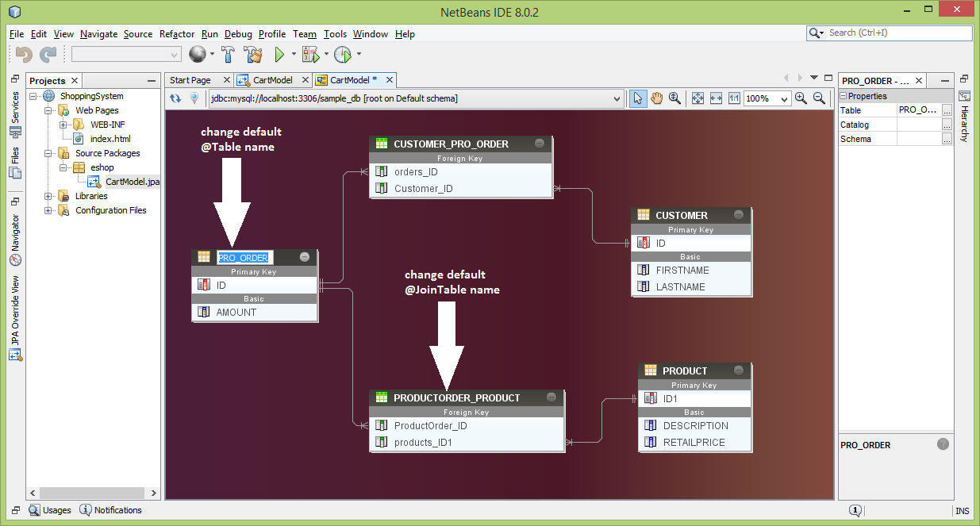980x526 pixels.
Task: Open the JDBC connection dropdown
Action: tap(617, 99)
